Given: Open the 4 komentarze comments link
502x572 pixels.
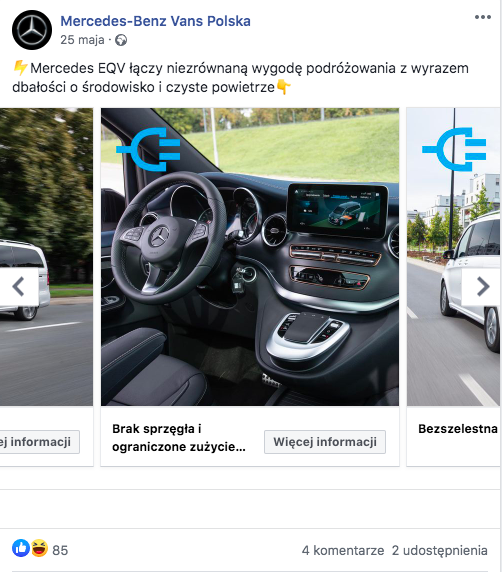Looking at the screenshot, I should [343, 550].
